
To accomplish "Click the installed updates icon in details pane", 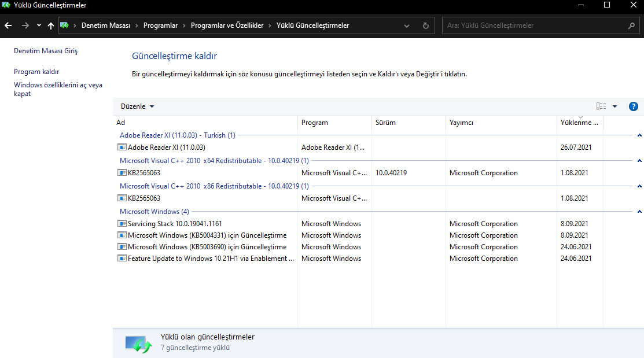I will 138,344.
